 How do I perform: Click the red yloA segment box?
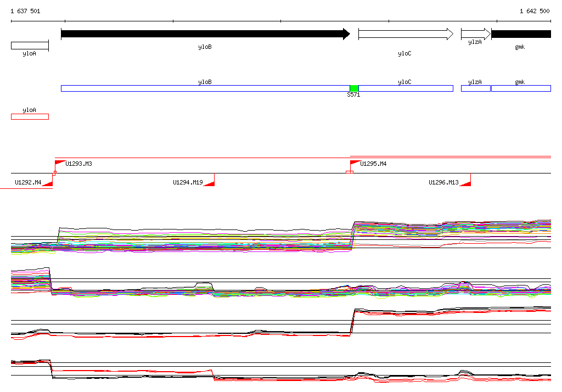30,116
